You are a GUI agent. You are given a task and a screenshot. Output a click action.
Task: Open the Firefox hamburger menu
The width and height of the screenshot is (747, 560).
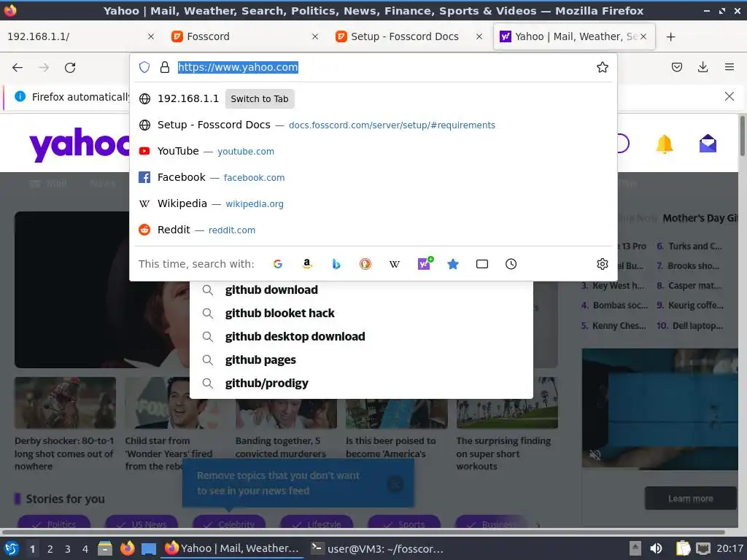(x=729, y=67)
